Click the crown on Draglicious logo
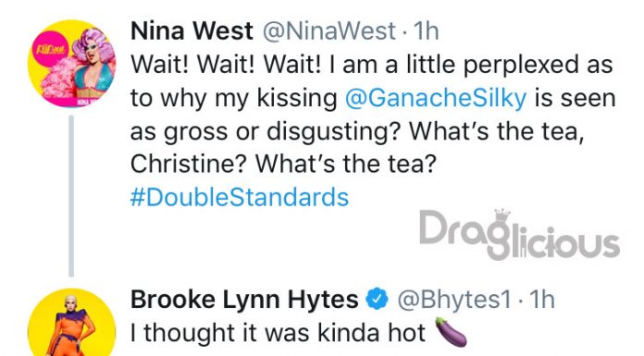644x356 pixels. click(502, 215)
